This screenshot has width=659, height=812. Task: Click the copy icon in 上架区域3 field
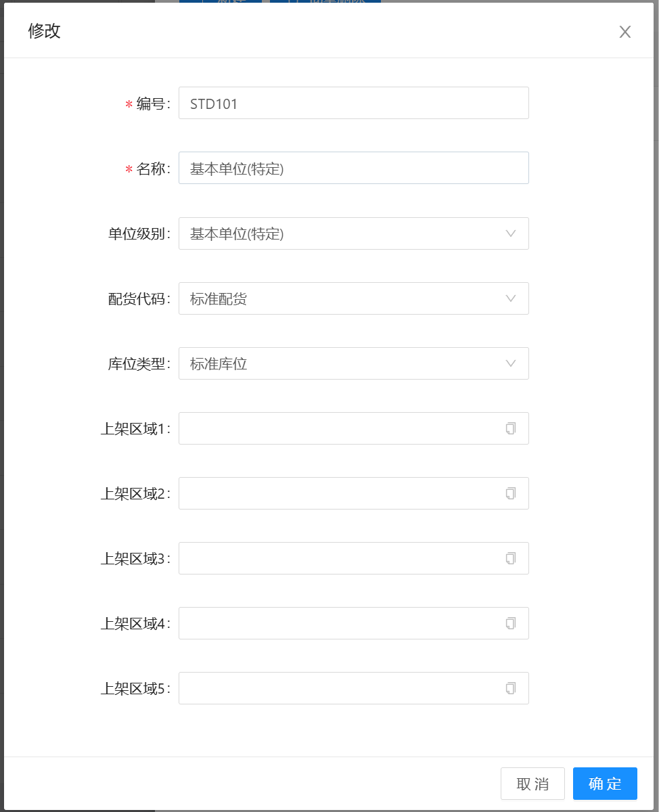coord(511,558)
